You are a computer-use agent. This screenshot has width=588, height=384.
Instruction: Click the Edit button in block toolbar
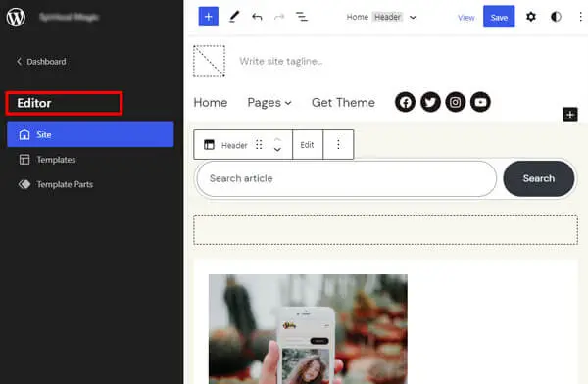point(307,145)
